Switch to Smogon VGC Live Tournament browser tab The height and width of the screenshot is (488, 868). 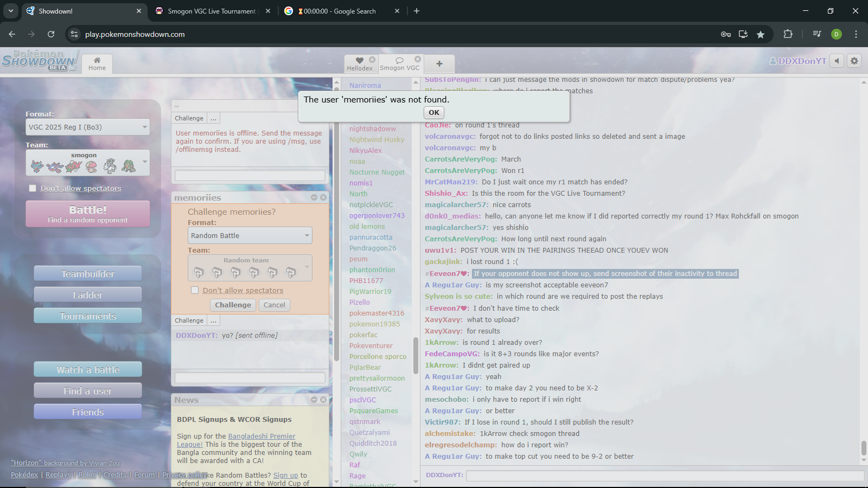212,11
